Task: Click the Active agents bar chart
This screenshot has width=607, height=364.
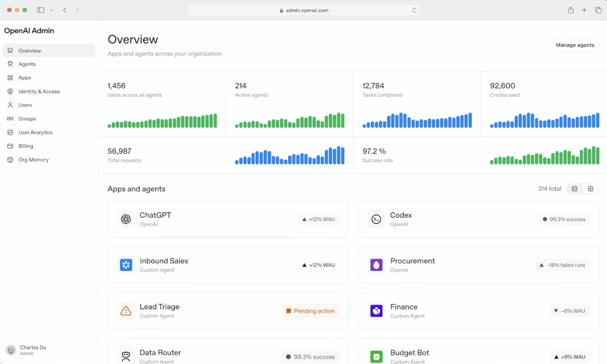Action: pos(290,120)
